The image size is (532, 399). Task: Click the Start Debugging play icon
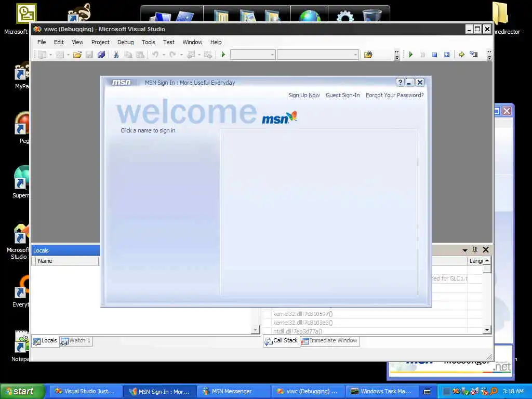(223, 55)
